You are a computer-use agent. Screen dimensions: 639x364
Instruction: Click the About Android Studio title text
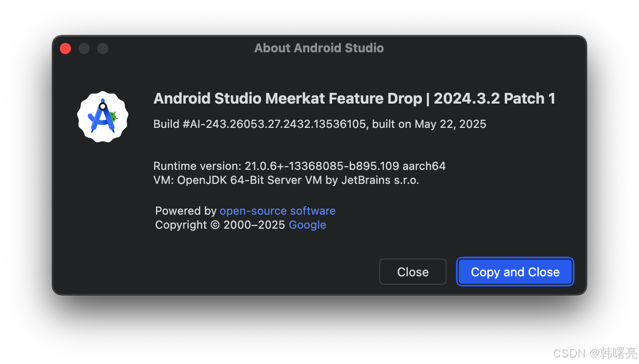pyautogui.click(x=319, y=48)
